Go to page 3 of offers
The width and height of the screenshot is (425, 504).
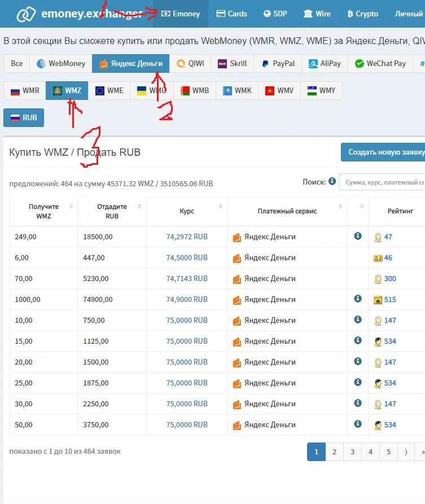tap(352, 452)
